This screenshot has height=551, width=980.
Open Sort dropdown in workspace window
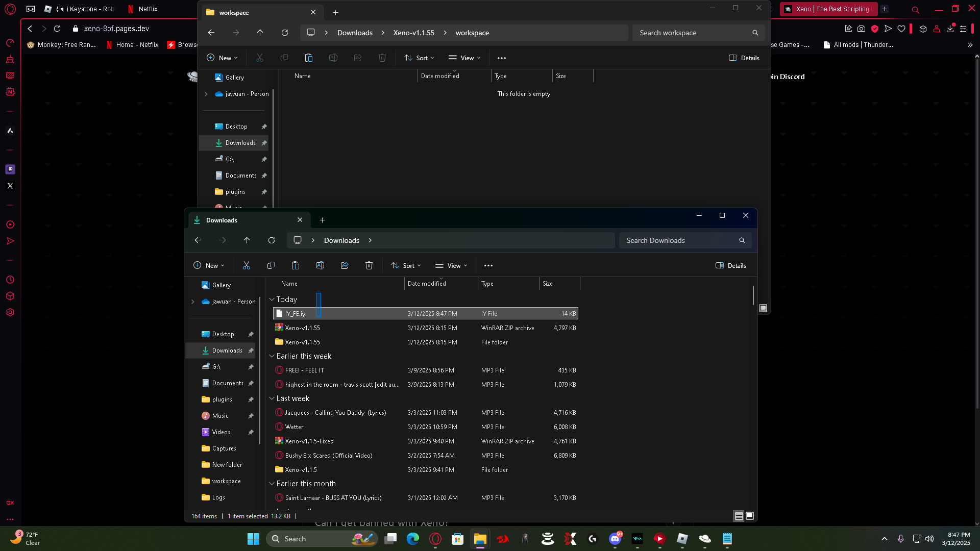[419, 58]
